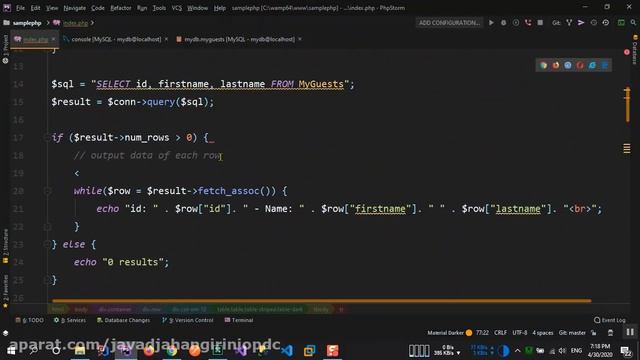Click the red phone listen-for-debug icon
This screenshot has width=640, height=360.
[528, 23]
